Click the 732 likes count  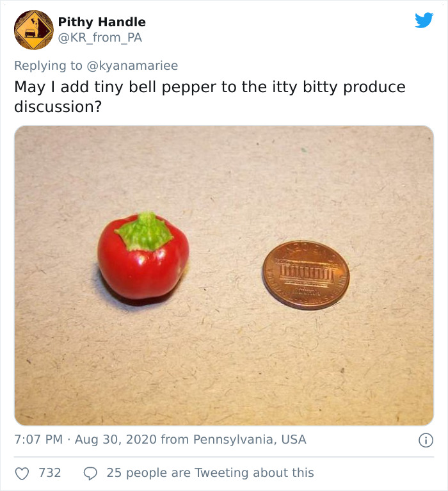pyautogui.click(x=50, y=473)
